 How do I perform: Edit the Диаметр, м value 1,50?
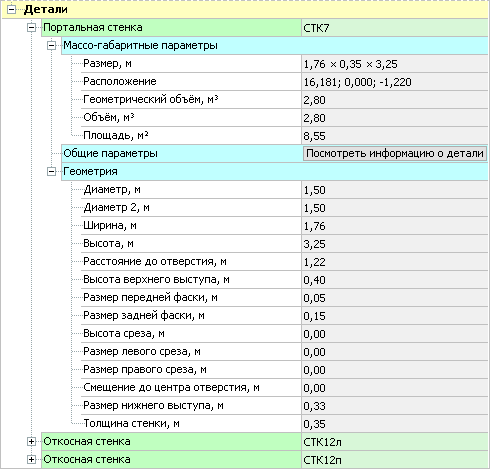[395, 190]
